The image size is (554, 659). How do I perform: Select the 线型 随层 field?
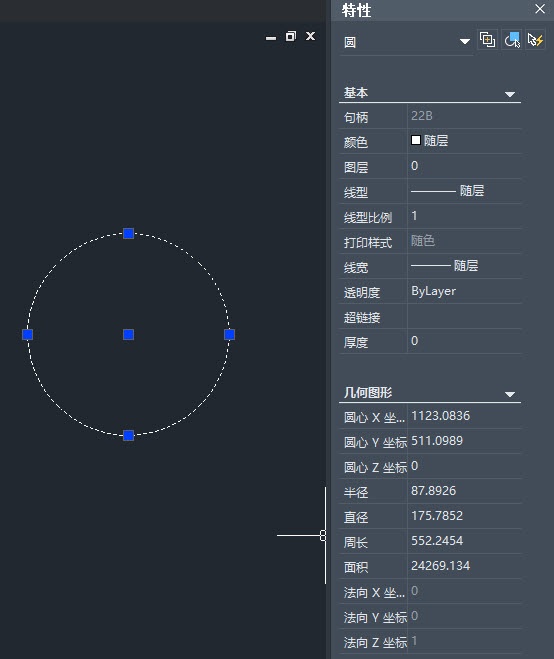coord(464,191)
